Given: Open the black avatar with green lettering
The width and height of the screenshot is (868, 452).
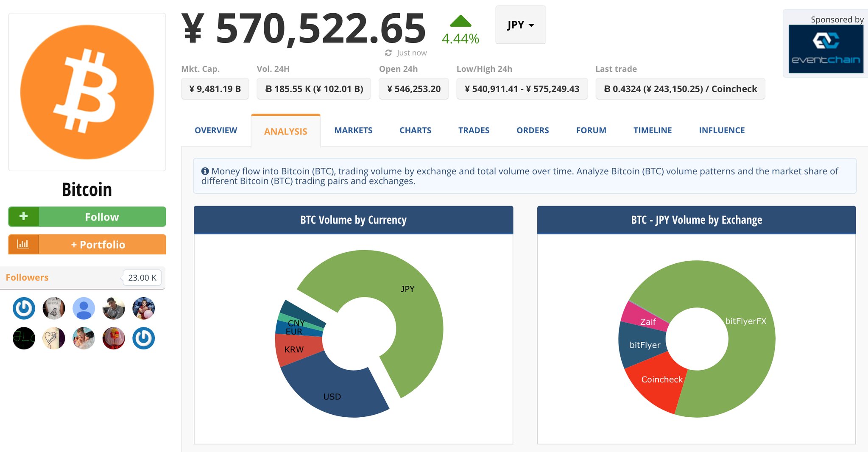Looking at the screenshot, I should click(24, 338).
